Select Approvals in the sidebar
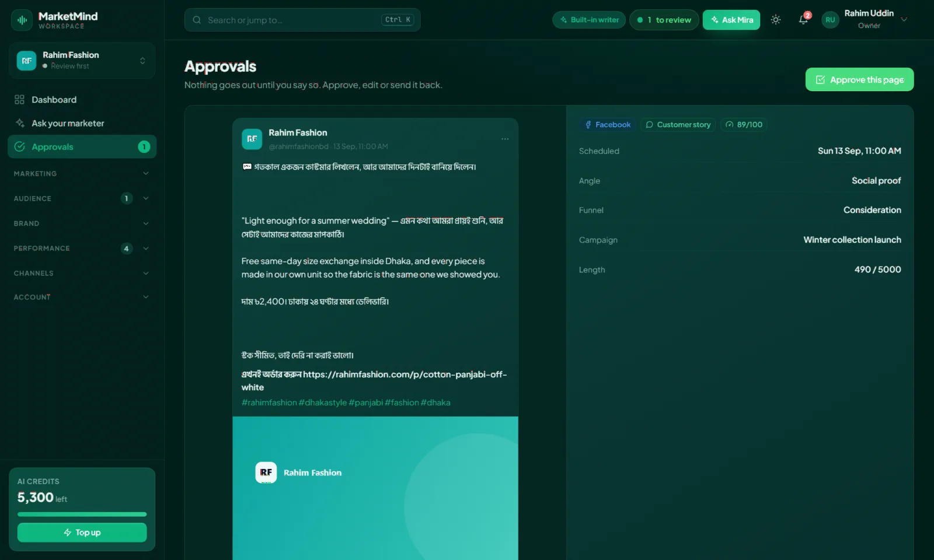 pos(82,146)
